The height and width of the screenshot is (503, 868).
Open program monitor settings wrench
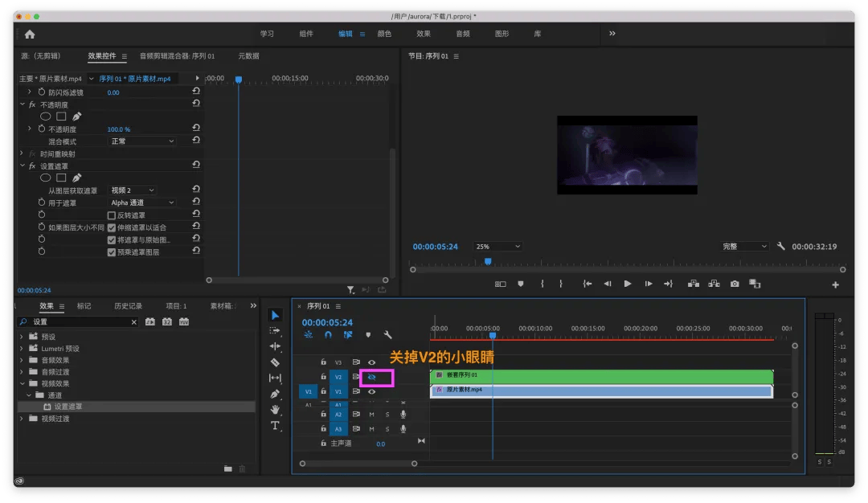tap(780, 246)
